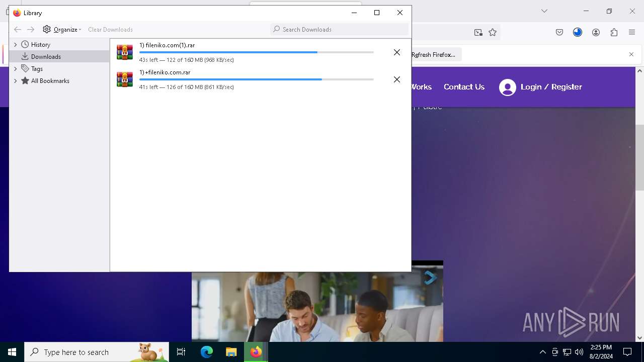This screenshot has height=362, width=644.
Task: Click the blue circular toolbar icon
Action: pyautogui.click(x=578, y=33)
